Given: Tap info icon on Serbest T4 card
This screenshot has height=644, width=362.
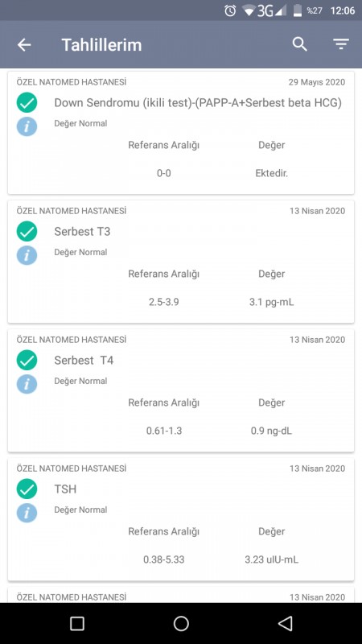Looking at the screenshot, I should (27, 384).
